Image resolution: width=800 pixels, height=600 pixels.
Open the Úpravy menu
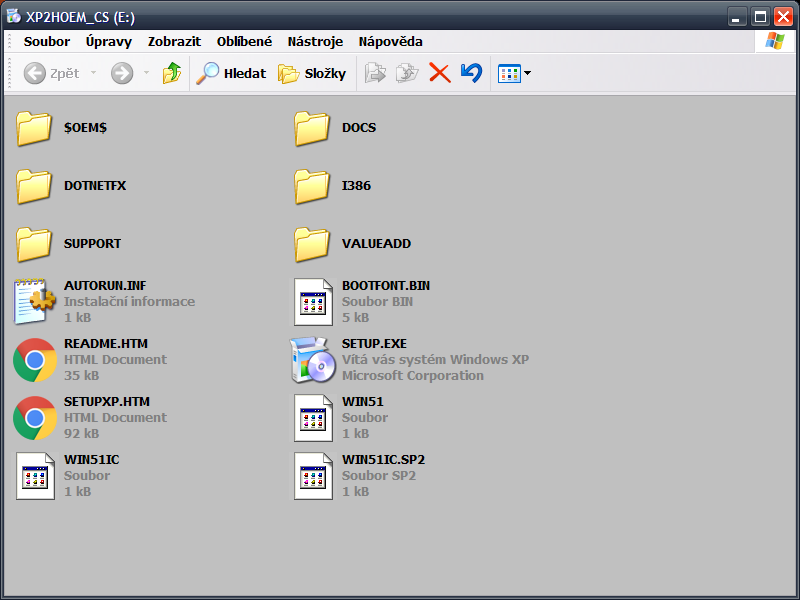109,41
